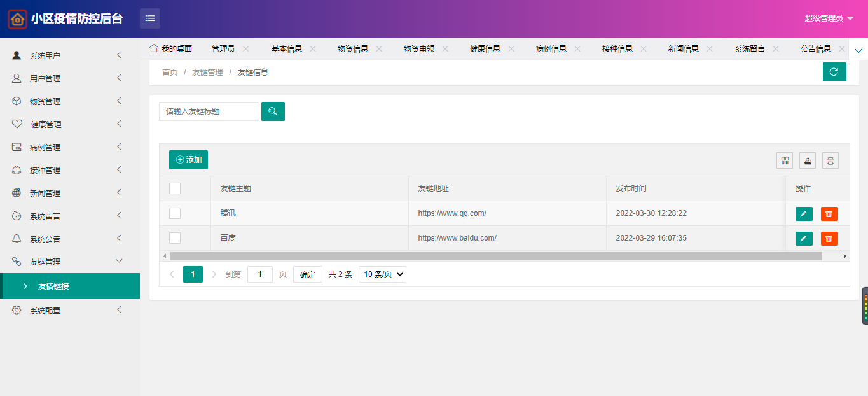Toggle the sidebar with hamburger menu icon
This screenshot has height=396, width=868.
pyautogui.click(x=150, y=18)
